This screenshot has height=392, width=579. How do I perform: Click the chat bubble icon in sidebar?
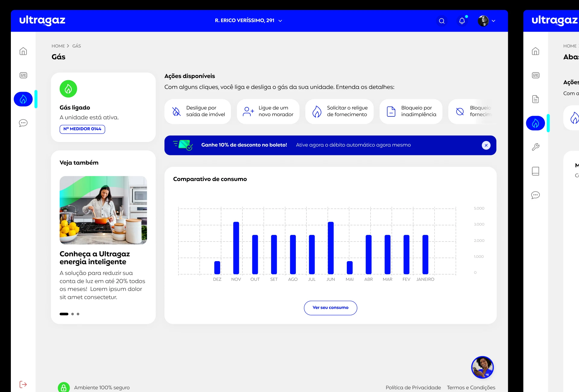click(x=24, y=122)
